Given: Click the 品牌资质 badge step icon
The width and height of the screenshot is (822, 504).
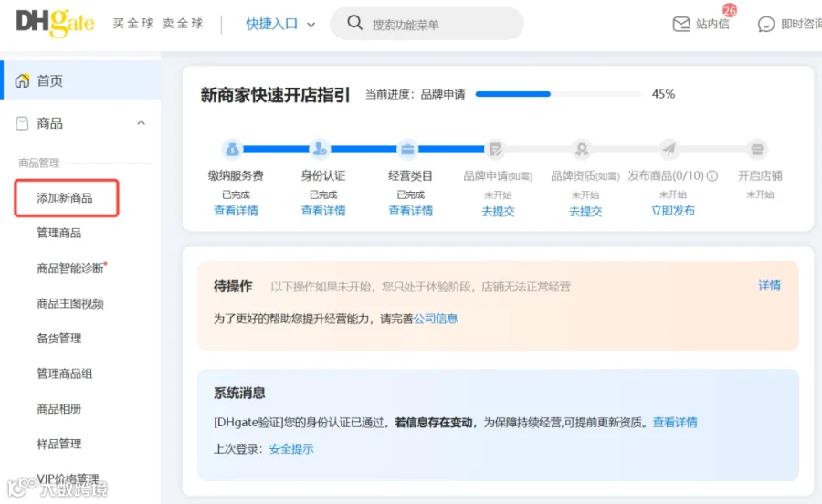Looking at the screenshot, I should click(x=582, y=150).
